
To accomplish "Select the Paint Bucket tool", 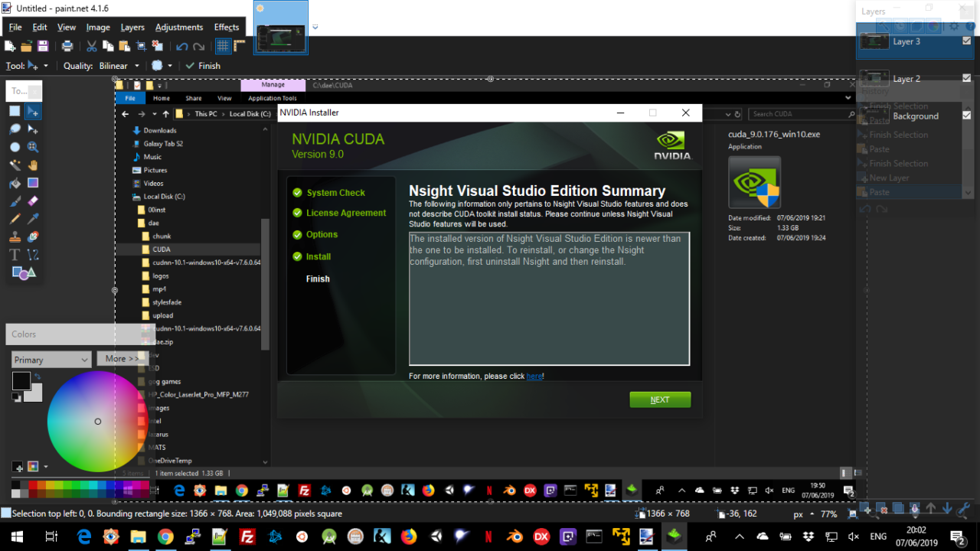I will (15, 183).
